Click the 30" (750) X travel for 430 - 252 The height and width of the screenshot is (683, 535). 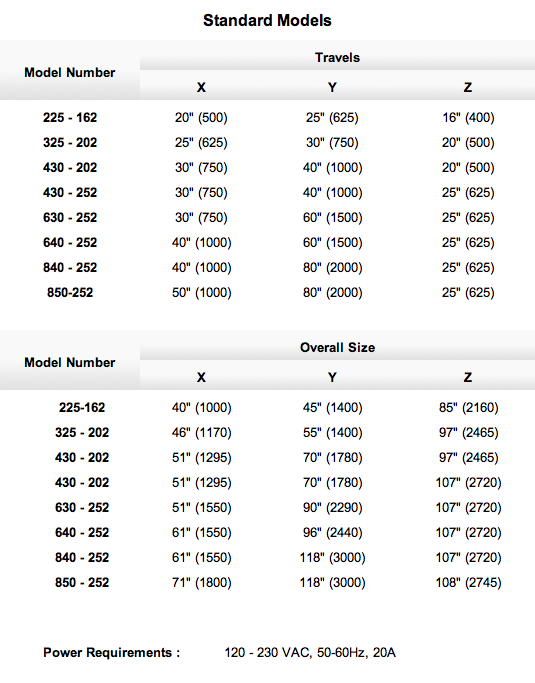[201, 193]
